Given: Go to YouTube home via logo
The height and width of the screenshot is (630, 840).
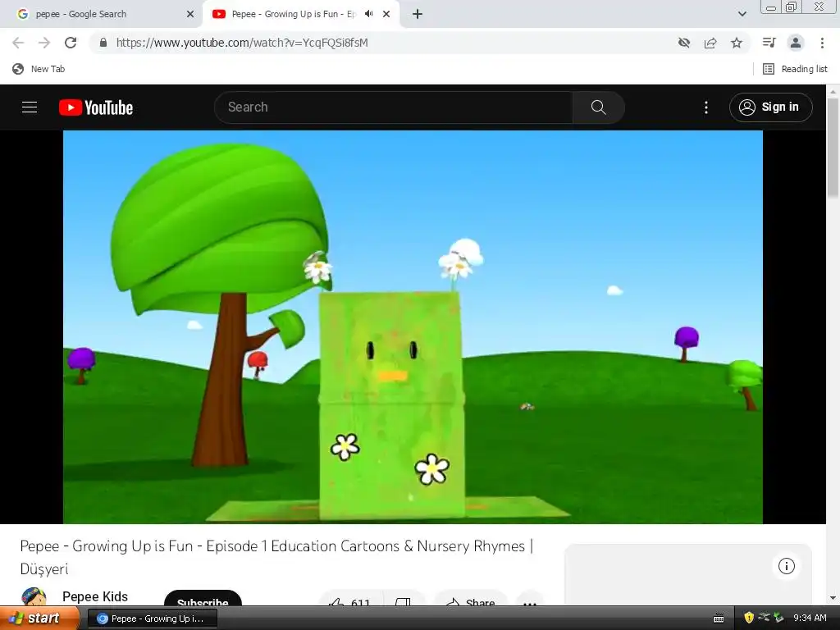Looking at the screenshot, I should 96,107.
